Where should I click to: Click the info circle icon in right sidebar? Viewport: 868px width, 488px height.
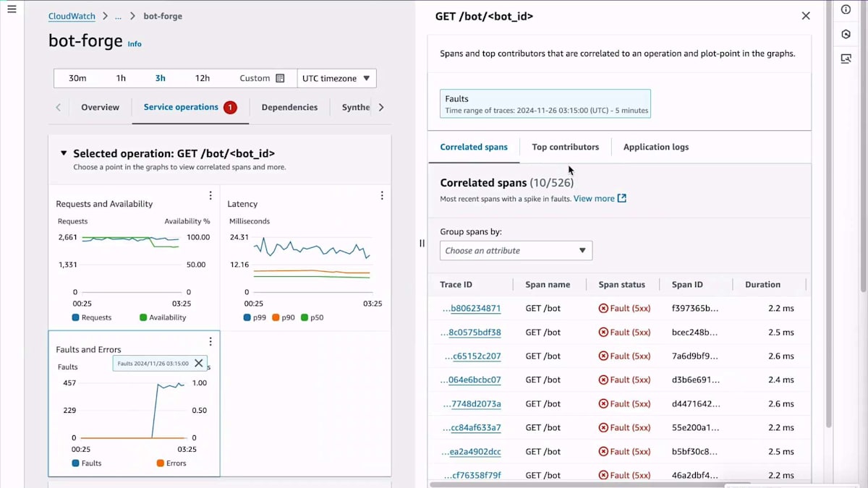click(x=846, y=9)
